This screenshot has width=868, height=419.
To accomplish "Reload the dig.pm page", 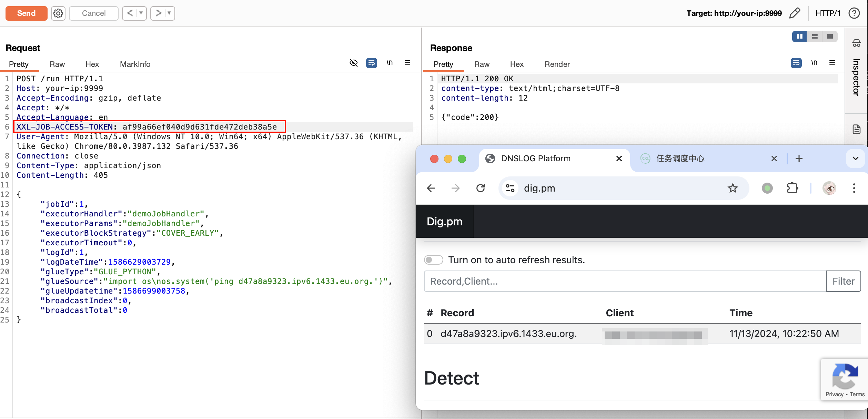I will click(481, 188).
